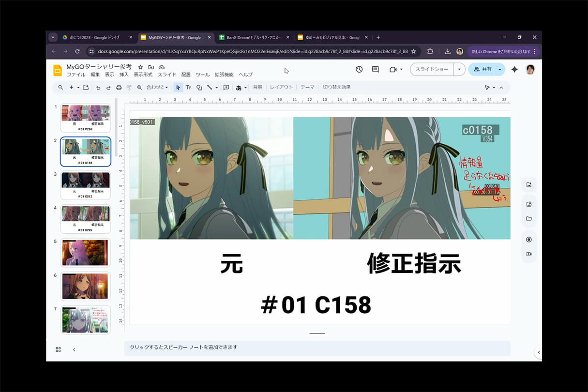Select the line drawing tool
Viewport: 588px width, 392px height.
(209, 87)
